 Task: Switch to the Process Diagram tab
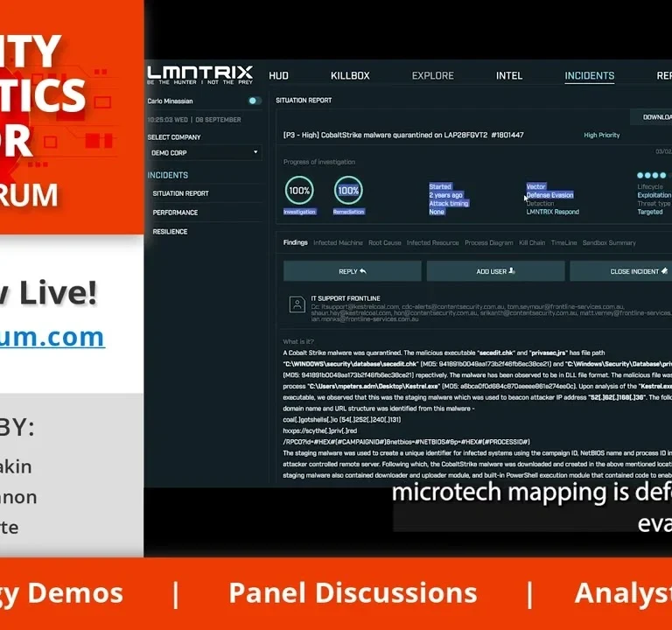pyautogui.click(x=488, y=242)
